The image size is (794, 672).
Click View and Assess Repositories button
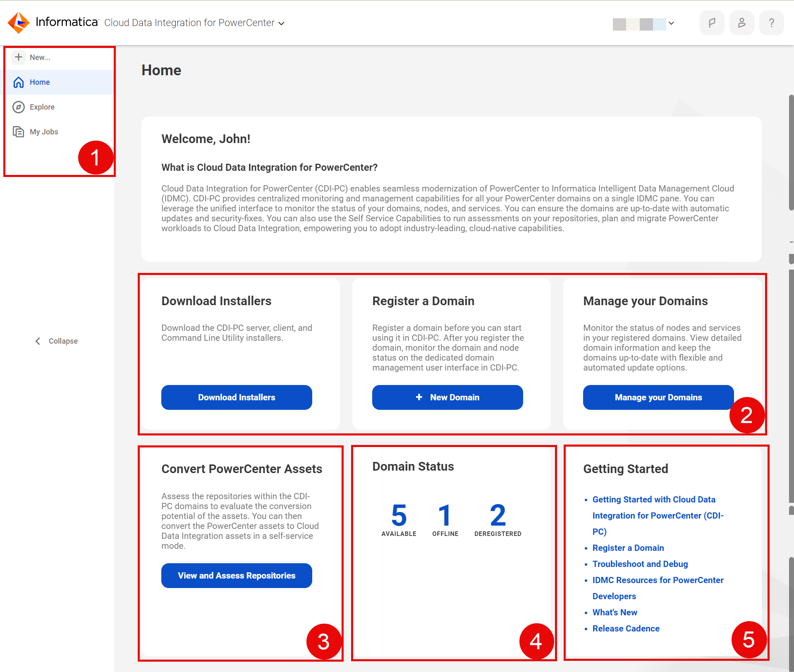[237, 575]
